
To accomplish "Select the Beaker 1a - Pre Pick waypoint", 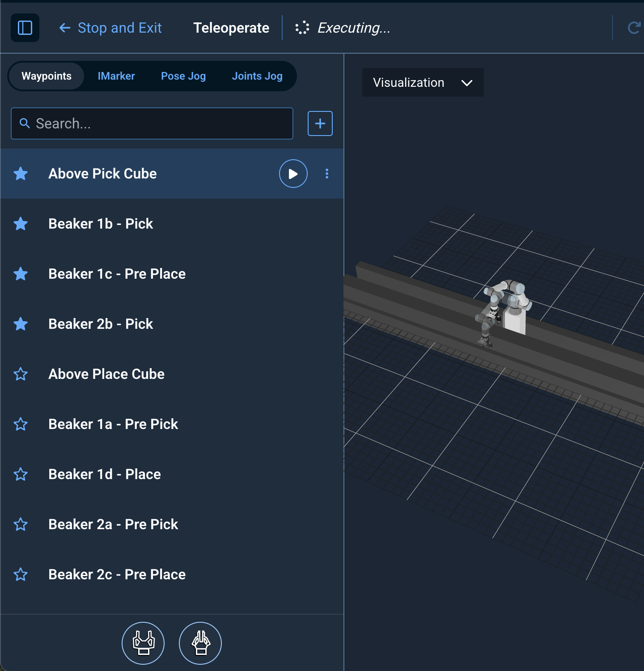I will [172, 424].
